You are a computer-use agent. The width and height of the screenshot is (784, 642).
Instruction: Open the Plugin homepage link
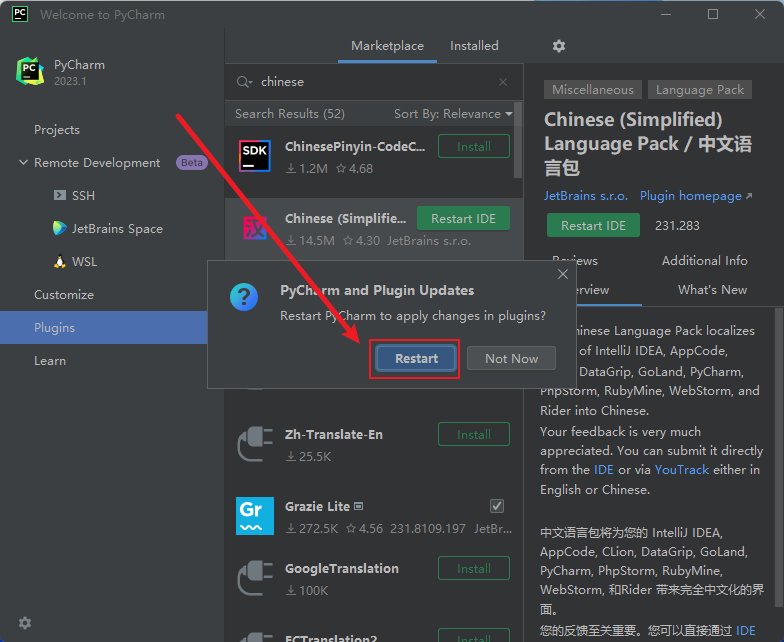click(x=696, y=196)
